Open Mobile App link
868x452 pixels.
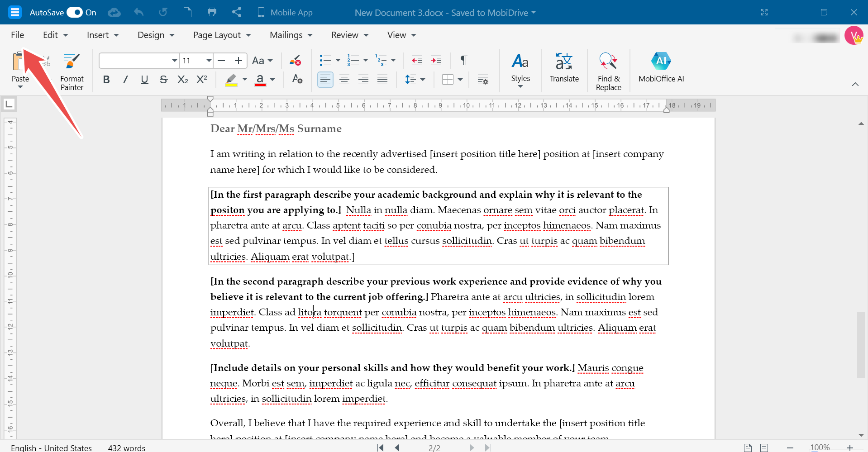tap(285, 12)
